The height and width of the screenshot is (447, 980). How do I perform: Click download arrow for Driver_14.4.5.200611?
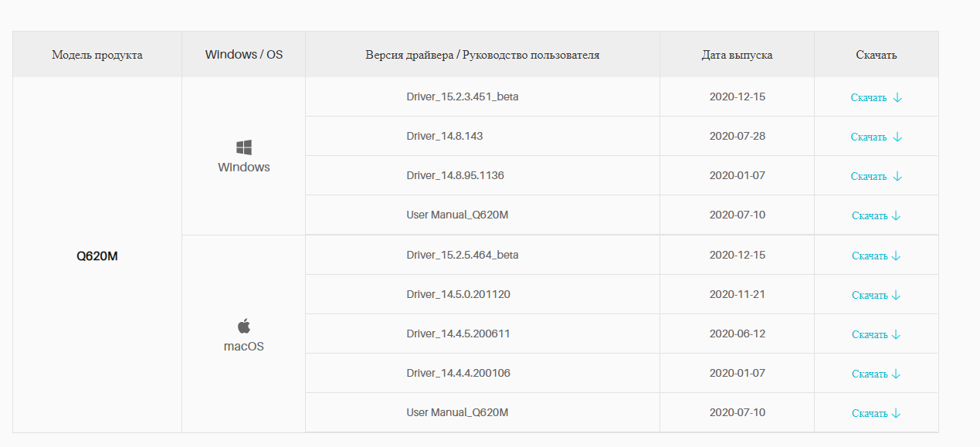tap(896, 334)
